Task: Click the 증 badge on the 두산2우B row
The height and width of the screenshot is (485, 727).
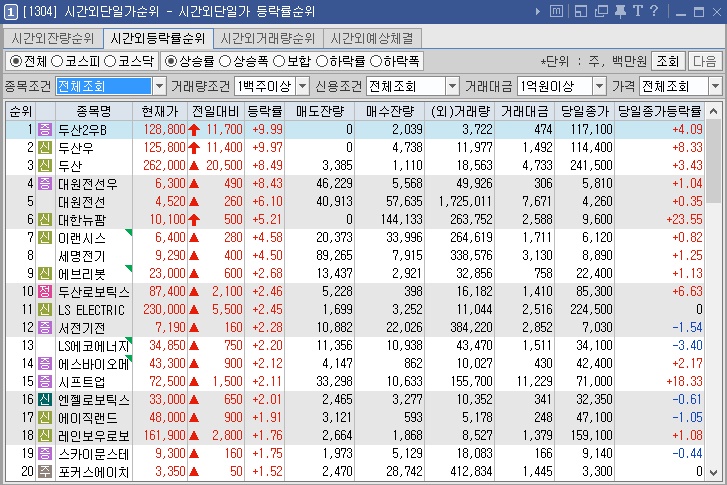Action: coord(45,129)
